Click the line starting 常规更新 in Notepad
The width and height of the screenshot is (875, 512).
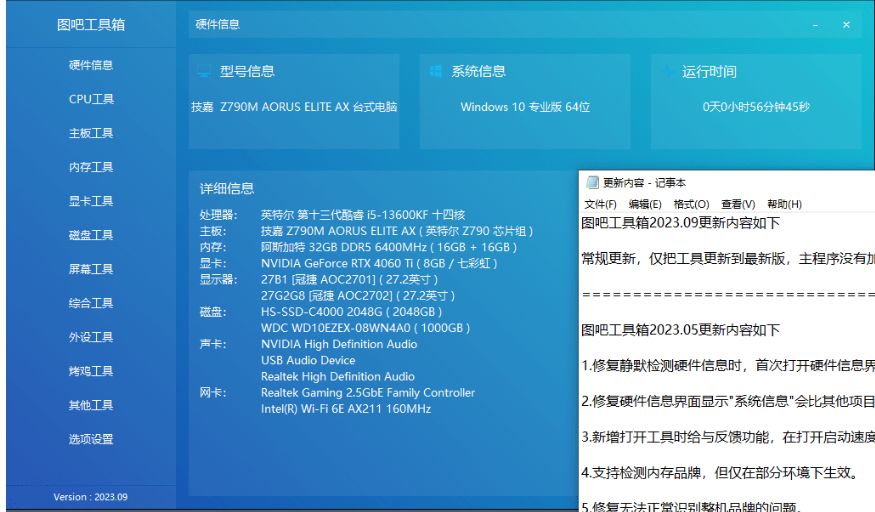pos(728,259)
